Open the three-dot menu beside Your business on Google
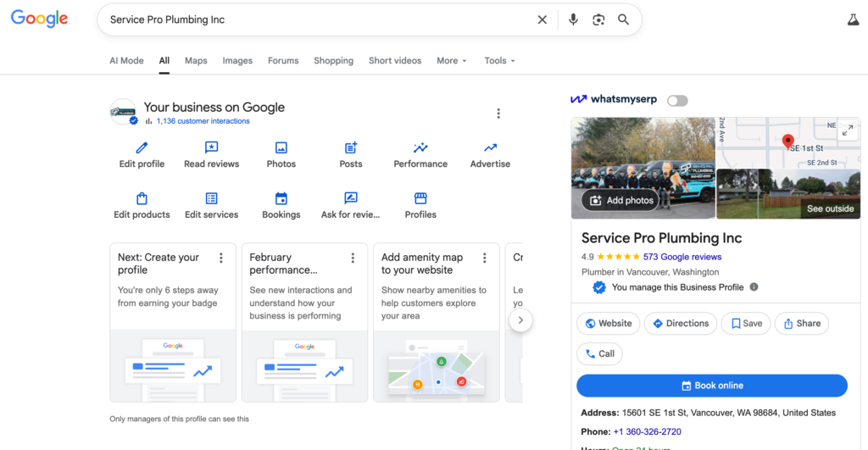 click(498, 114)
